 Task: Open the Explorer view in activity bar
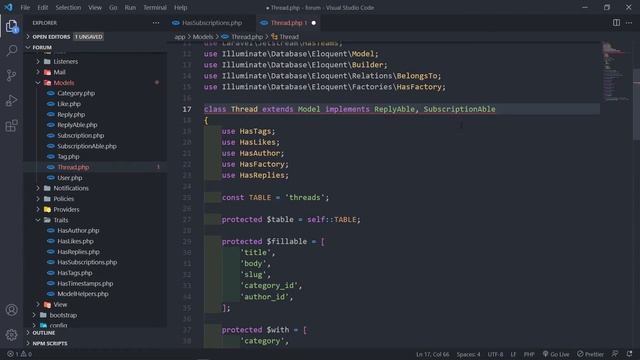coord(11,26)
